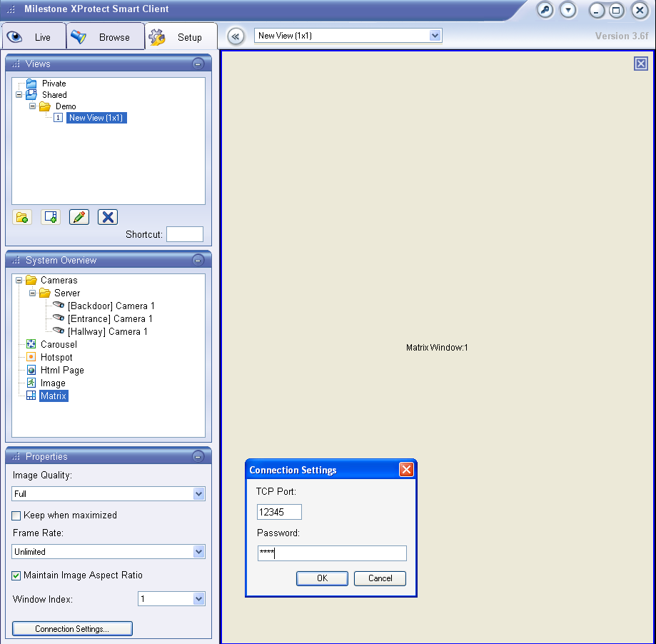Open the title bar down-arrow menu button
656x644 pixels.
[568, 10]
